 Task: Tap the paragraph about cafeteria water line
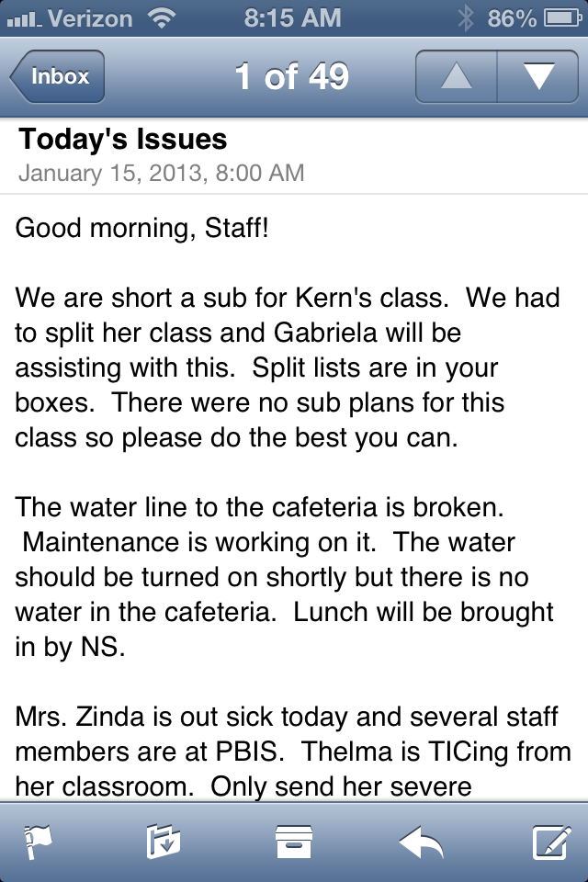click(285, 577)
